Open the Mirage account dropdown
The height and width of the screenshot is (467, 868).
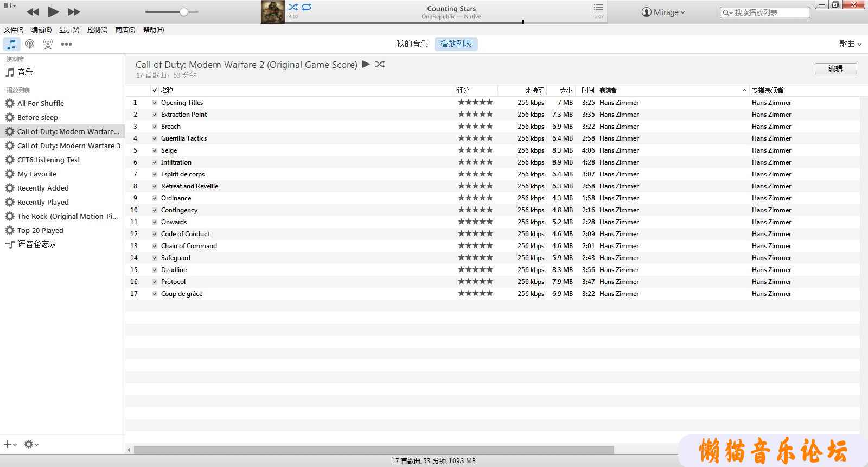point(663,12)
